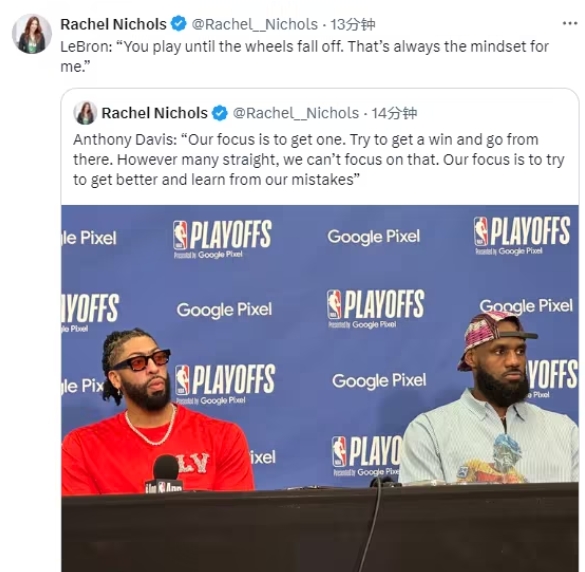Image resolution: width=585 pixels, height=572 pixels.
Task: Click the man wearing backwards cap in photo
Action: pyautogui.click(x=492, y=398)
